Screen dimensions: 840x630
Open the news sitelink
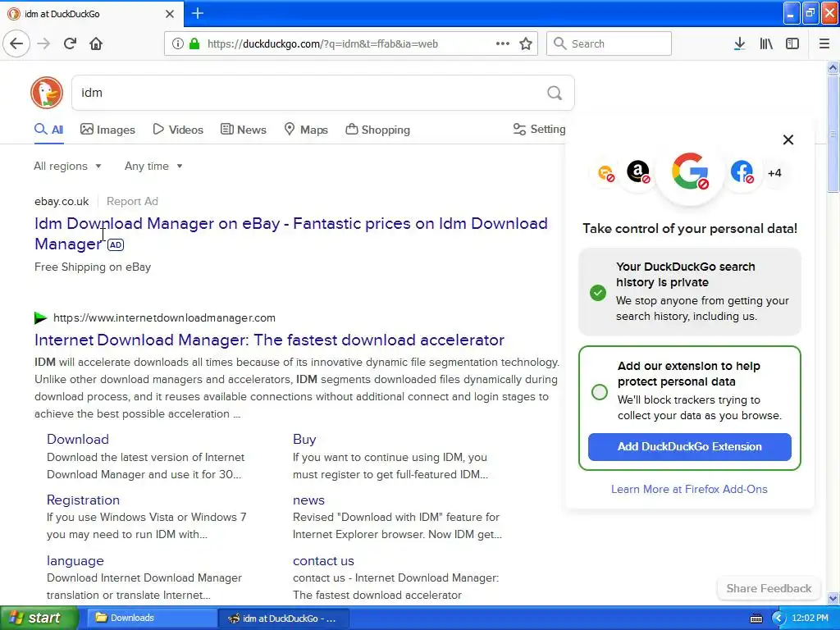tap(308, 500)
